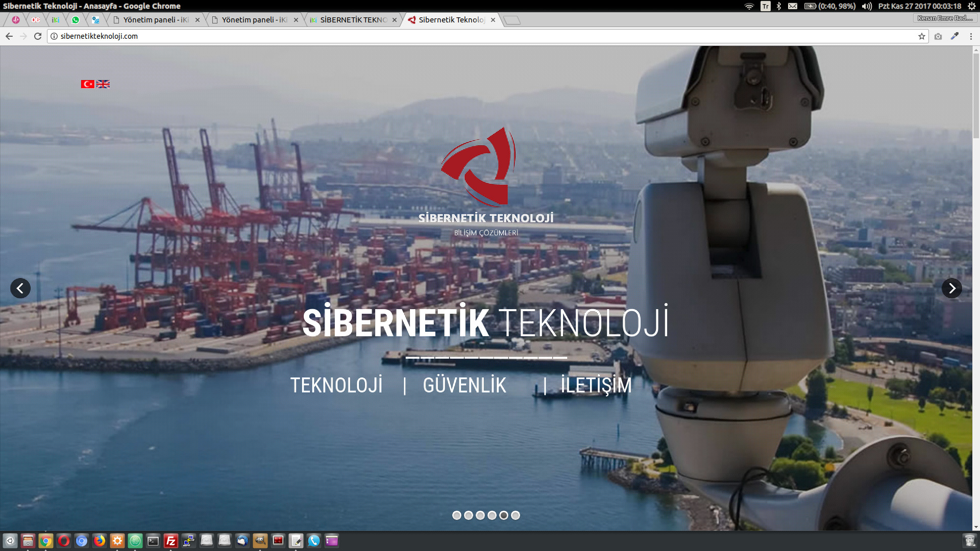Open the Bluetooth indicator menu
980x551 pixels.
779,6
